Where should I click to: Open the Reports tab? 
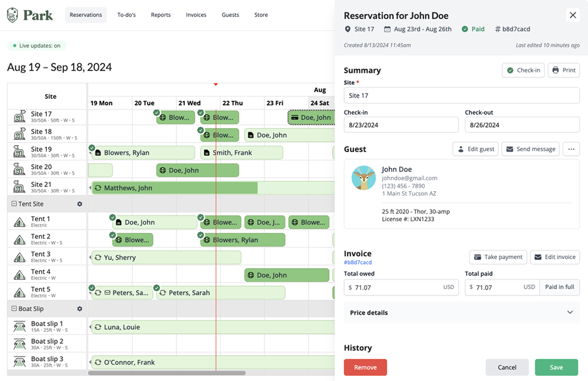click(x=161, y=15)
